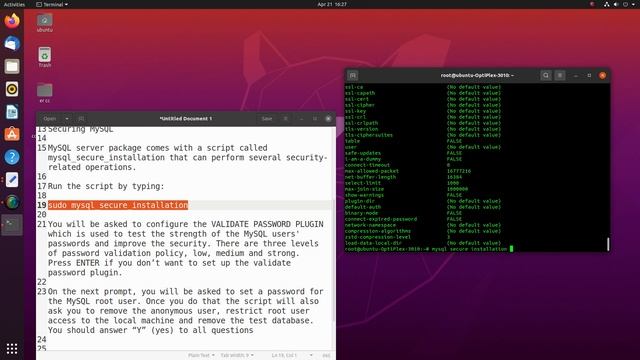Viewport: 640px width, 360px height.
Task: Click new document icon in Text Editor header
Action: pos(81,118)
